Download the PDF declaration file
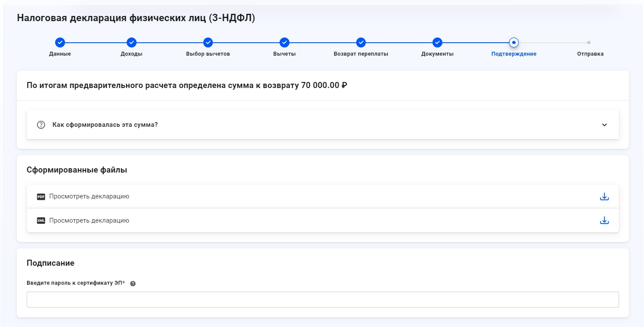 604,197
